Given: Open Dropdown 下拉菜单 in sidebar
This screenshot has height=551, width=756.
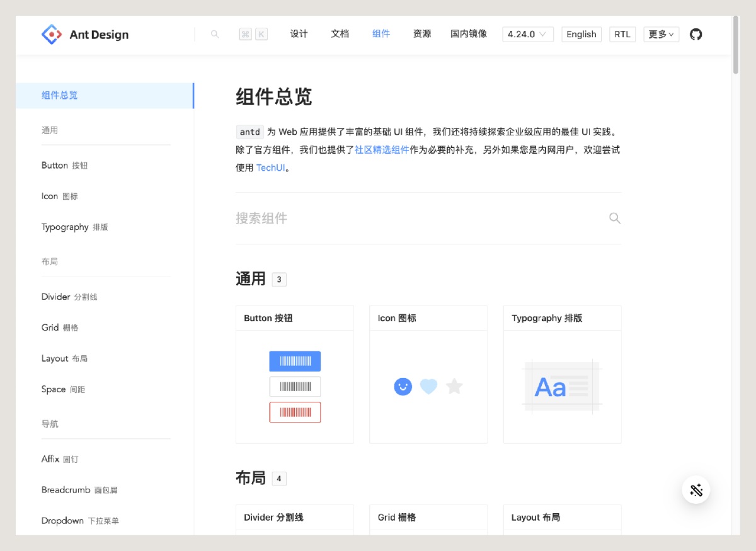Looking at the screenshot, I should pos(80,521).
